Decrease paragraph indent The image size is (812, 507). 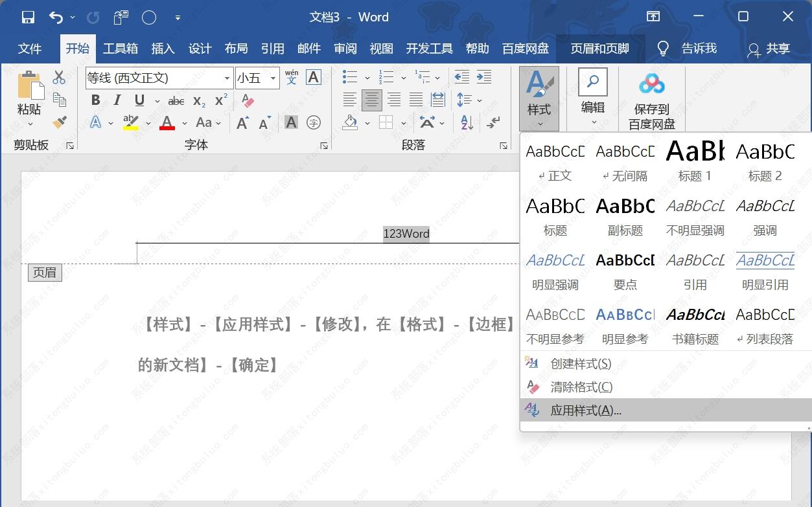pos(462,78)
